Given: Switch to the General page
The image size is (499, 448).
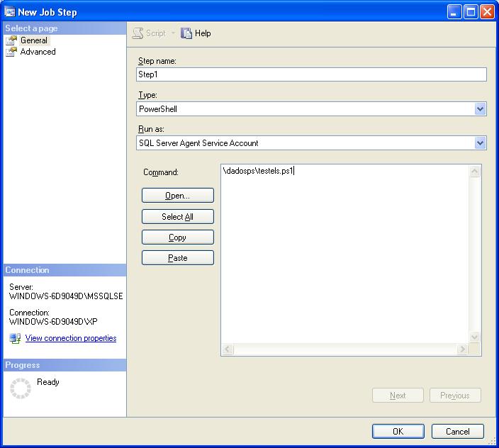Looking at the screenshot, I should pos(33,40).
